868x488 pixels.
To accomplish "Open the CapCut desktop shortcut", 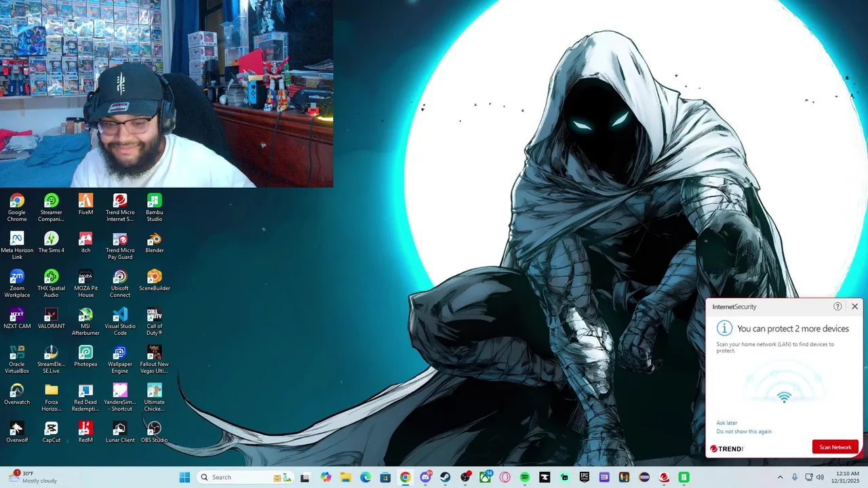I will pyautogui.click(x=51, y=432).
